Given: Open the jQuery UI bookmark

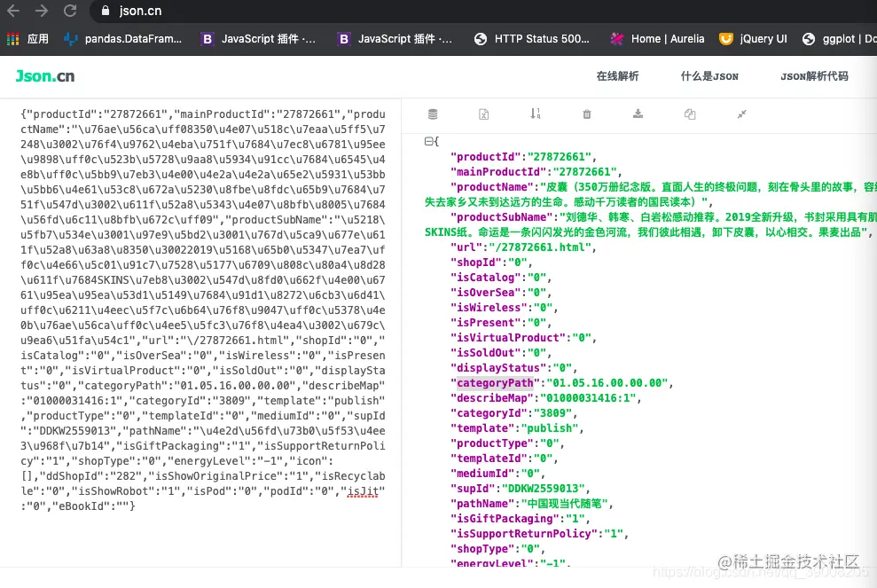Looking at the screenshot, I should (753, 39).
